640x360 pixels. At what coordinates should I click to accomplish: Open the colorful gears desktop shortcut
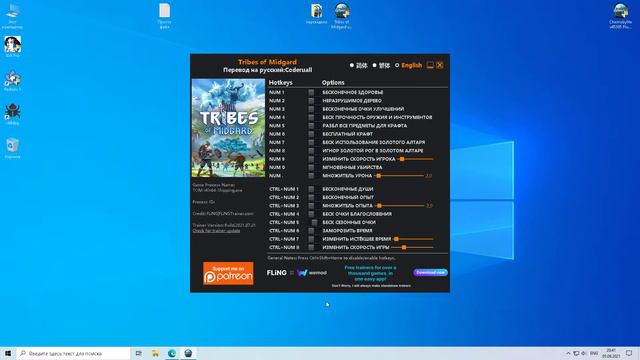point(12,81)
